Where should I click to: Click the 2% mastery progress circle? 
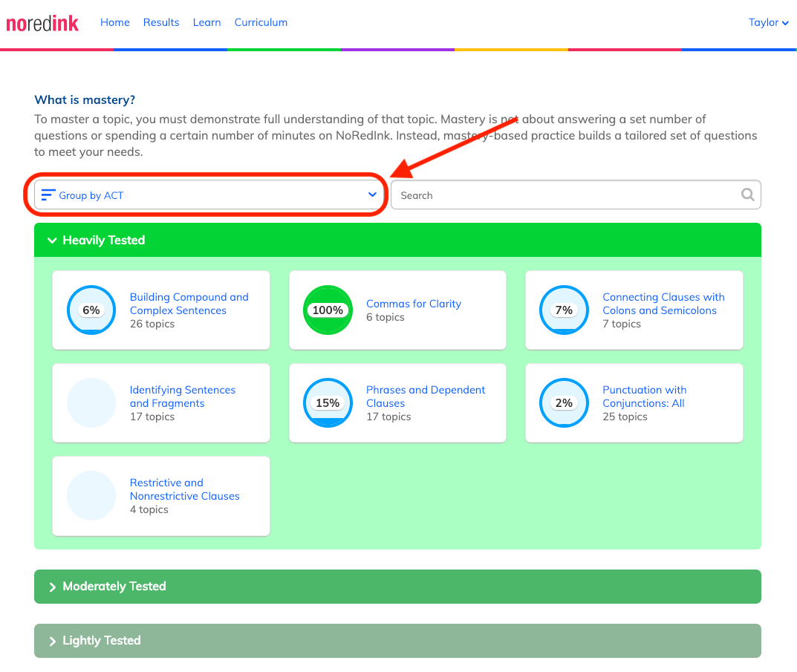pos(565,403)
